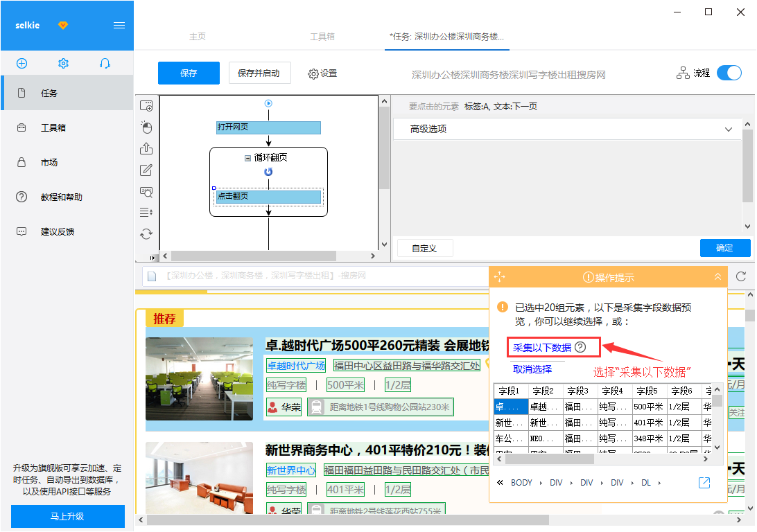This screenshot has height=532, width=757.
Task: Click the headset support icon
Action: (105, 63)
